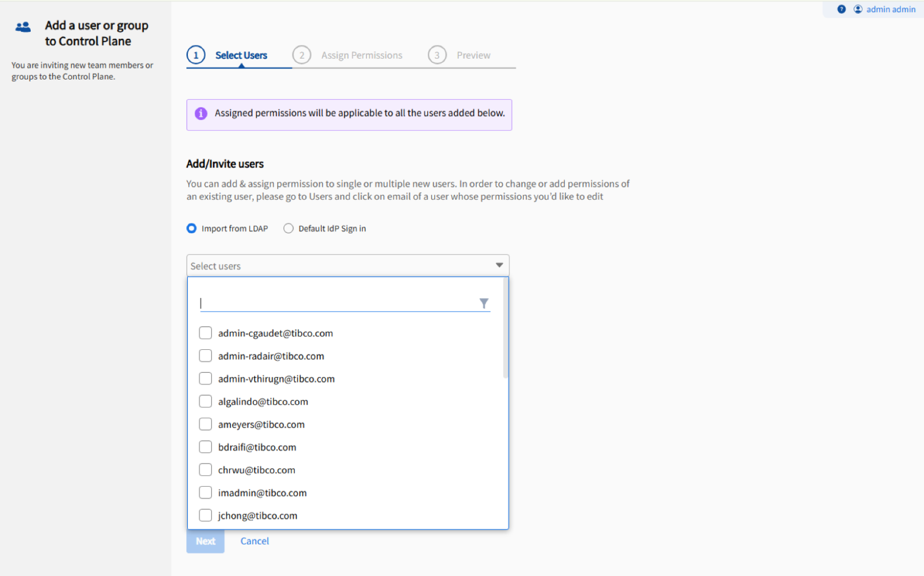
Task: Check admin-cgaudet@tibco.com checkbox
Action: (x=205, y=333)
